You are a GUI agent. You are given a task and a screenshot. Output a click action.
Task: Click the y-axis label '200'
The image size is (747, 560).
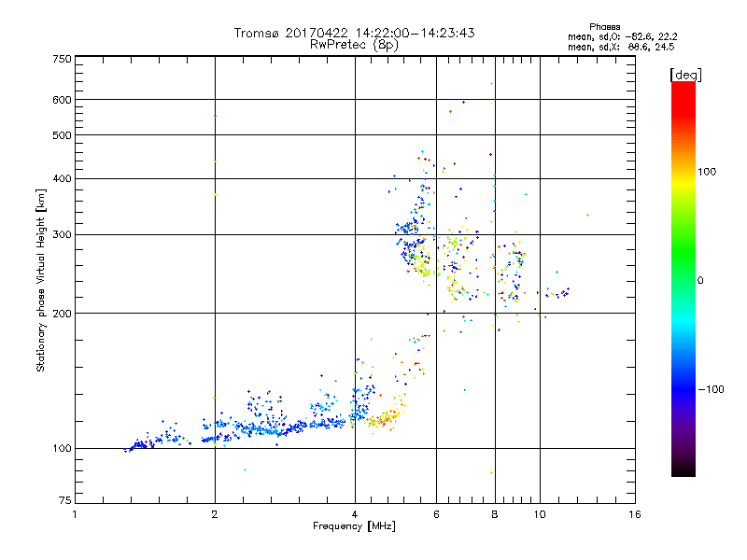tap(62, 314)
